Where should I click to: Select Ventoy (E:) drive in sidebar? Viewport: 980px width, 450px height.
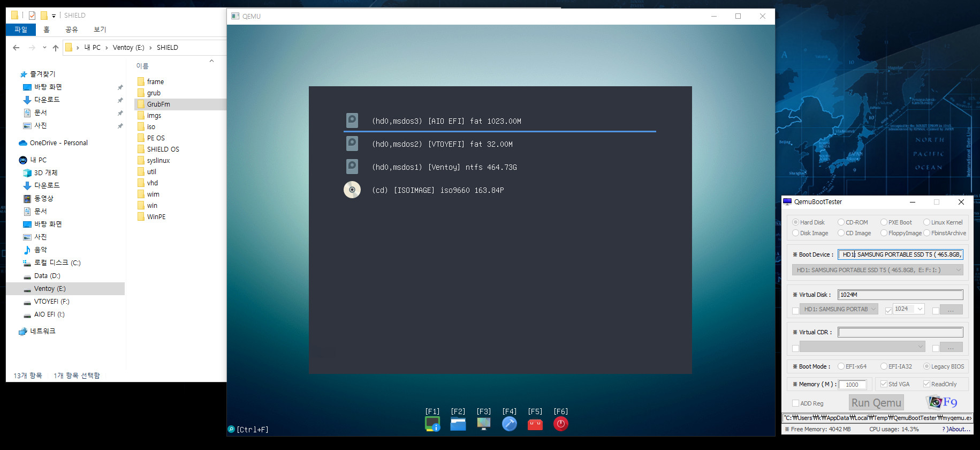click(65, 289)
